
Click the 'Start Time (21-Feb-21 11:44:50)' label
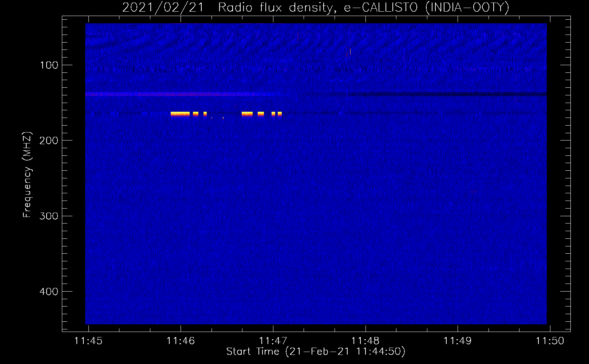pyautogui.click(x=316, y=352)
